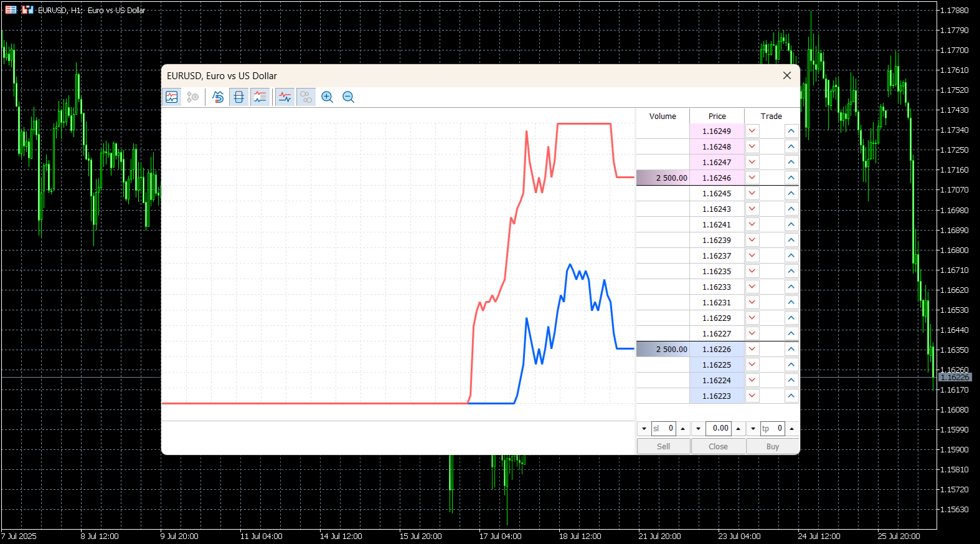The height and width of the screenshot is (544, 980).
Task: Click the 2 500.00 volume at 1.16246
Action: point(663,178)
